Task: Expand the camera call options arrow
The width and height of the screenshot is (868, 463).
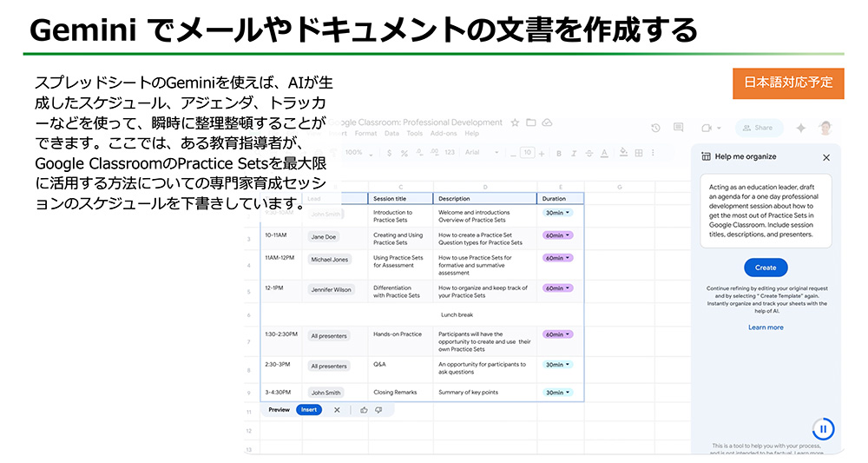Action: click(719, 128)
